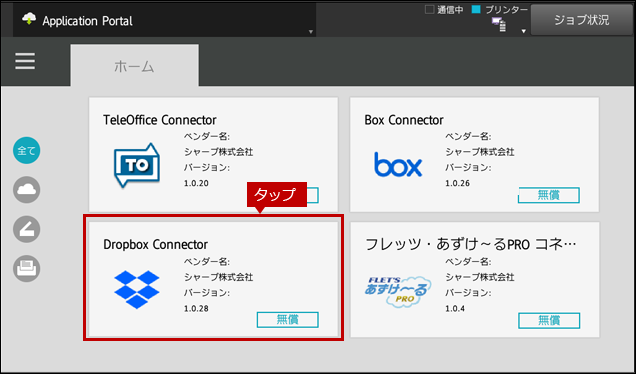
Task: Click the TeleOffice Connector TO logo
Action: tap(137, 165)
